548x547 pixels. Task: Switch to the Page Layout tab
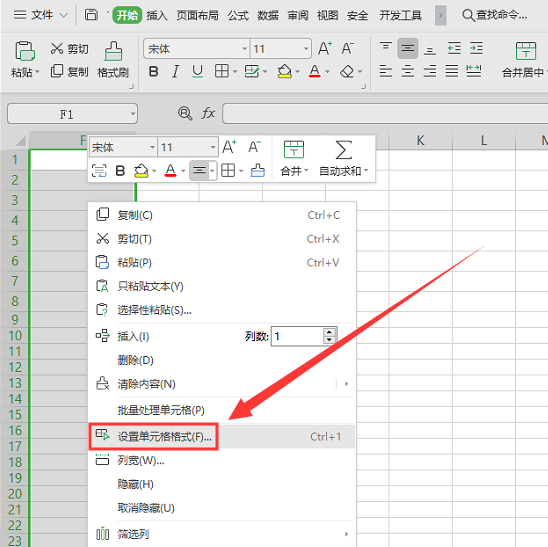point(197,15)
